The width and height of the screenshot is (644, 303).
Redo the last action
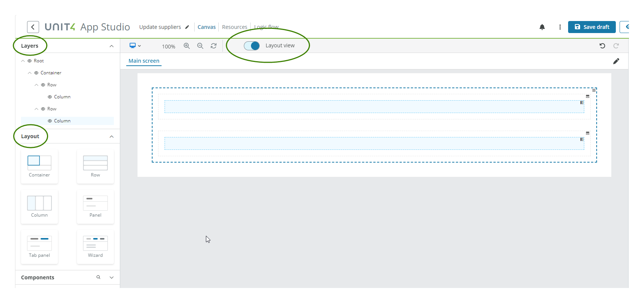pos(616,46)
